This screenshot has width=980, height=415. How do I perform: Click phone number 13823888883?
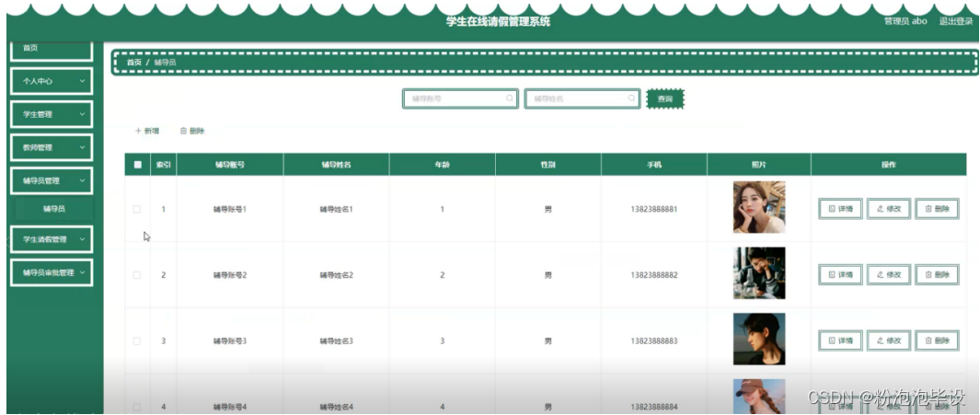pyautogui.click(x=654, y=341)
